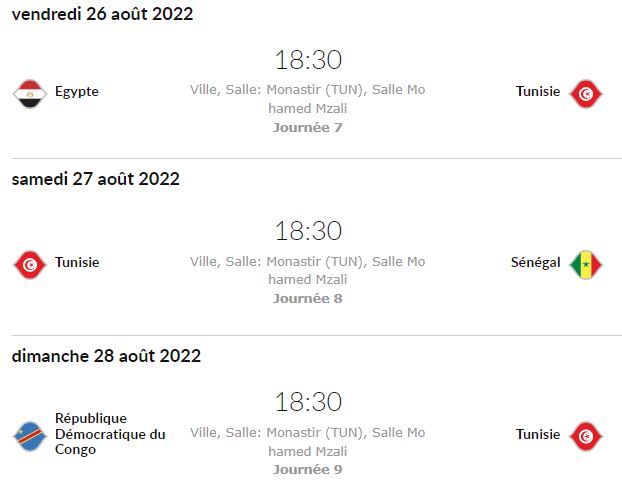Click Tunisia flag in Journée 9 match
The image size is (622, 491).
pyautogui.click(x=586, y=436)
